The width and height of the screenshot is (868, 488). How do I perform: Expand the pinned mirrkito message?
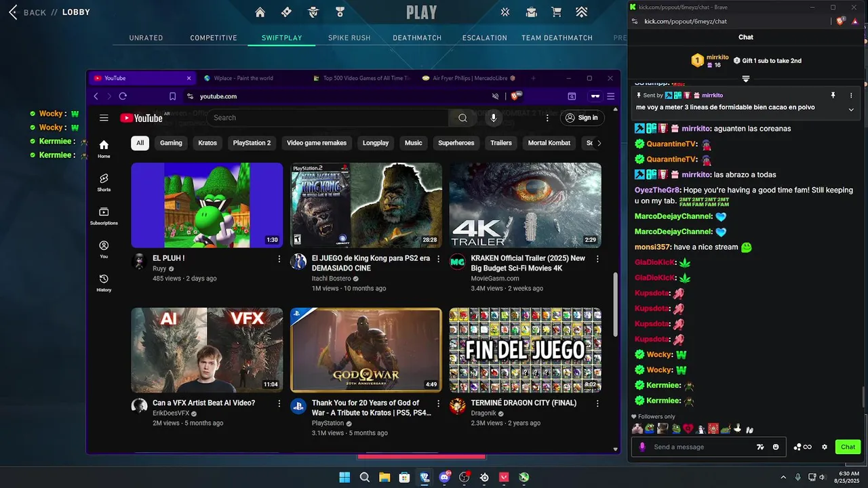[851, 109]
